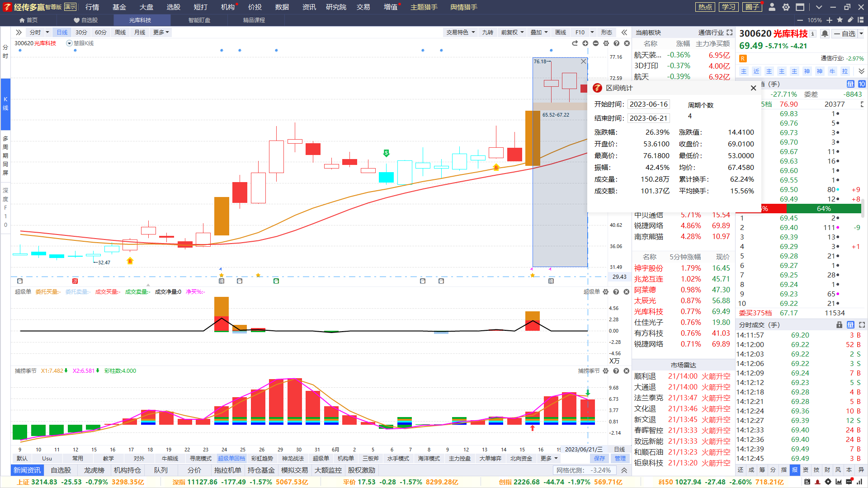Click the 热点 button
The height and width of the screenshot is (488, 868).
(x=705, y=7)
